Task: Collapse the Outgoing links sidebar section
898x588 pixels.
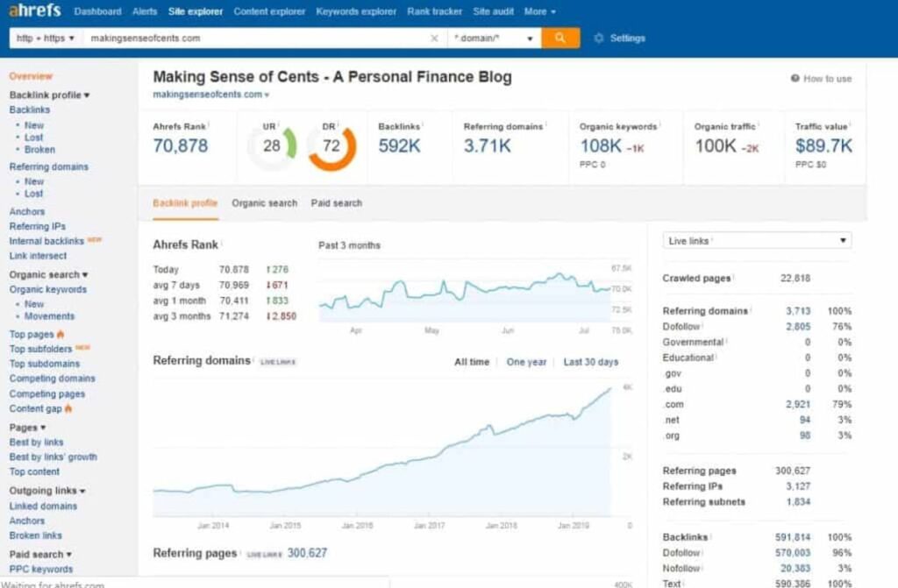Action: 47,491
